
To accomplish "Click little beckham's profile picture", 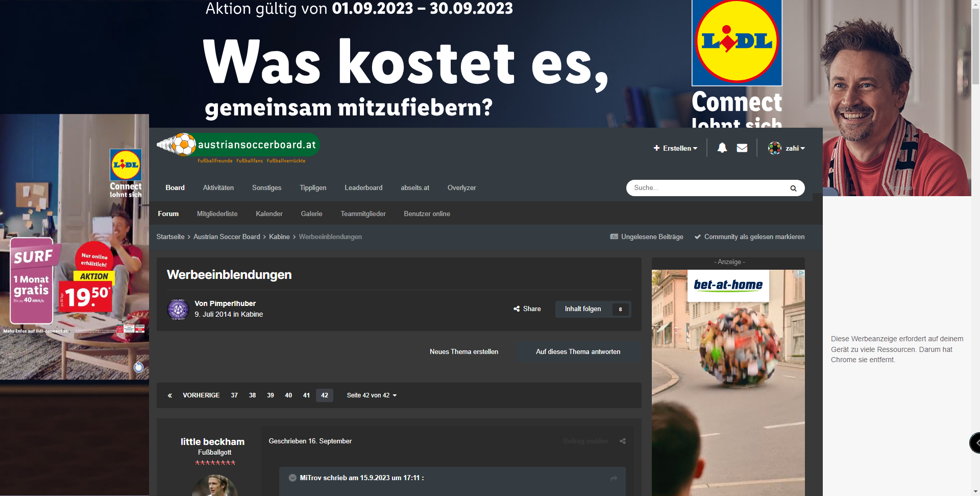I will click(214, 485).
